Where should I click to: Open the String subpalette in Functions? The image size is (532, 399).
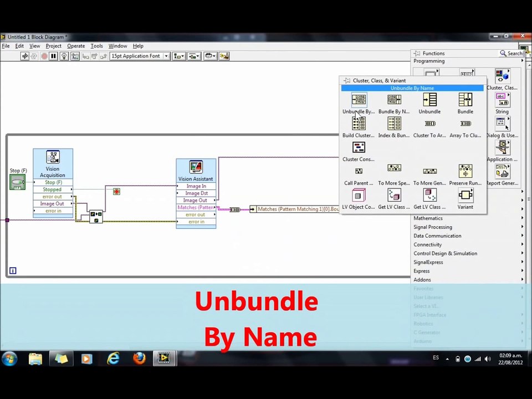(x=502, y=100)
